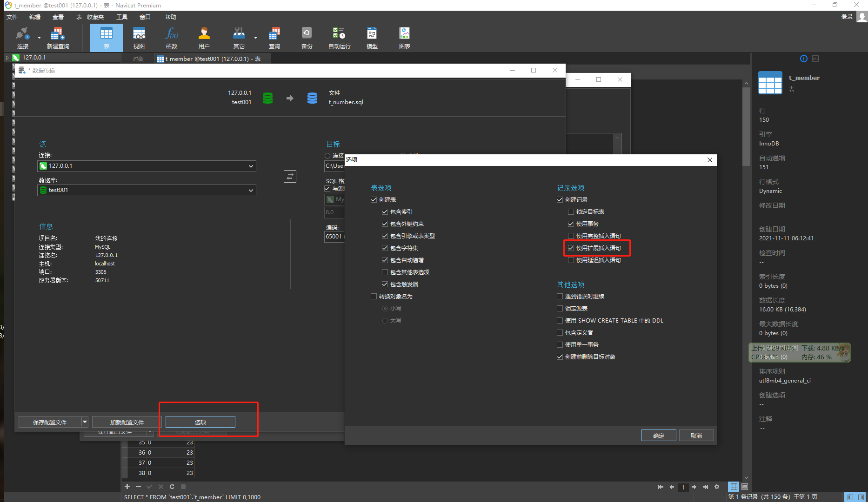Refresh the table data icon
868x502 pixels.
tap(172, 487)
